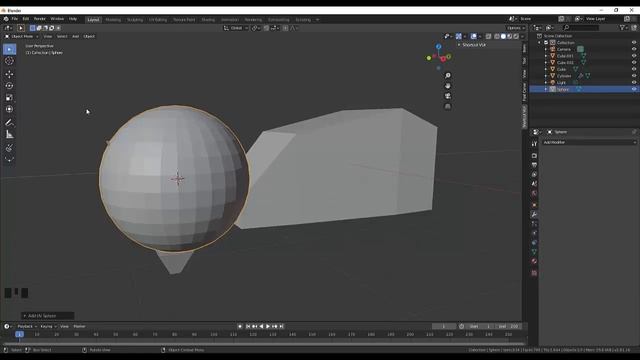Select rendered viewport shading mode

[516, 36]
